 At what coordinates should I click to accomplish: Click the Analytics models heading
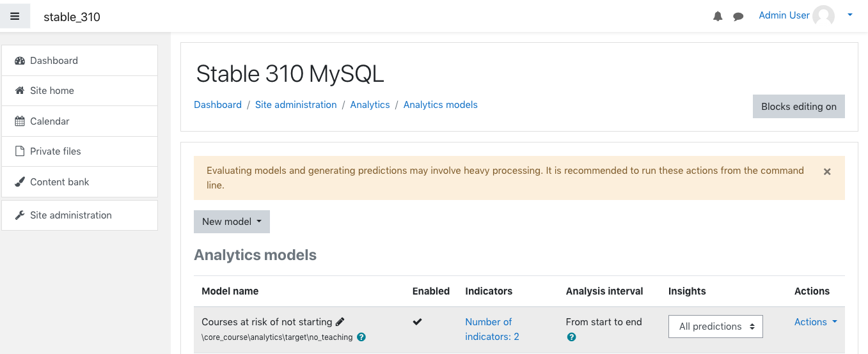click(x=255, y=255)
